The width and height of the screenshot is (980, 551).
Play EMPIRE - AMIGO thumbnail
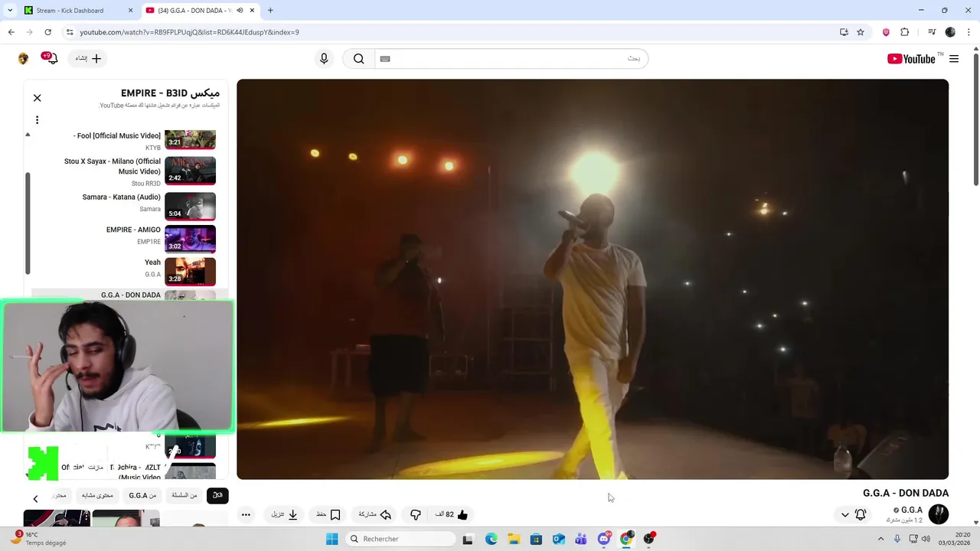(x=190, y=239)
